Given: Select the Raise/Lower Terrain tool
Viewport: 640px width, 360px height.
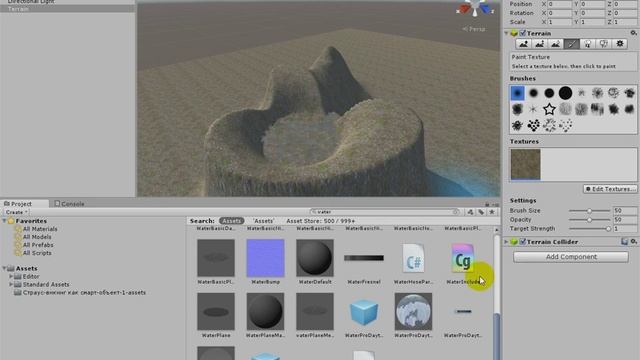Looking at the screenshot, I should (x=524, y=44).
